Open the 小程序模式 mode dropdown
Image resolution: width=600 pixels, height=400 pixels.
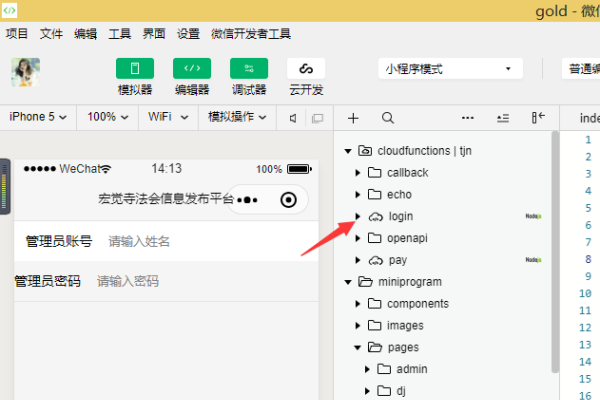450,69
